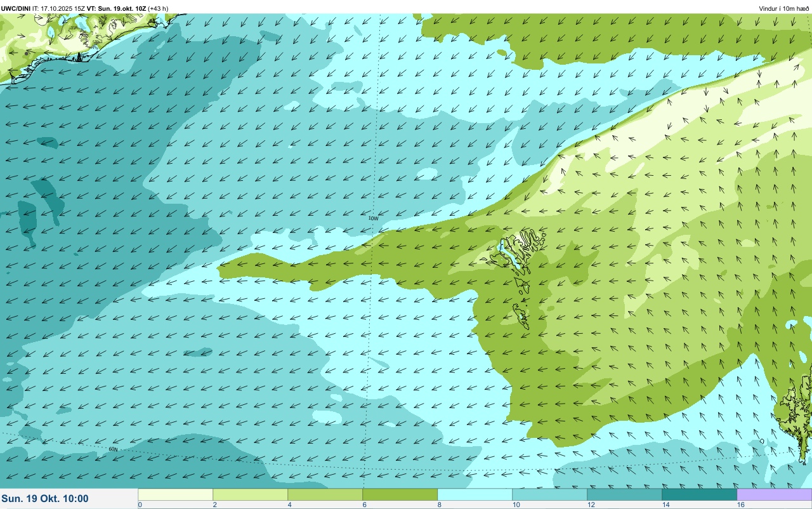Click legend scale value '6'
The width and height of the screenshot is (812, 509).
click(x=365, y=505)
